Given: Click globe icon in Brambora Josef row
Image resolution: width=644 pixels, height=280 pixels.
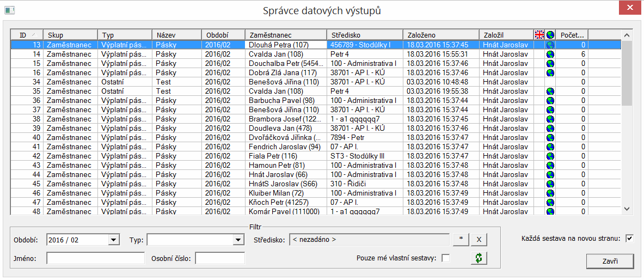Looking at the screenshot, I should [550, 119].
